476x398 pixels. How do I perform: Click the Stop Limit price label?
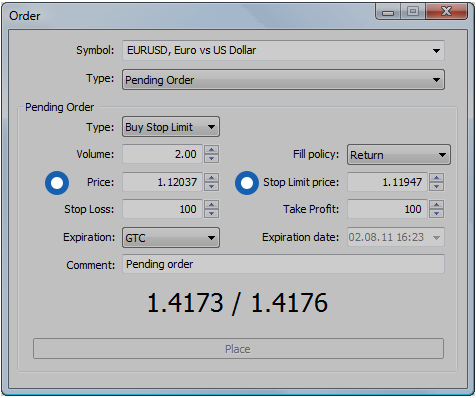pyautogui.click(x=301, y=182)
